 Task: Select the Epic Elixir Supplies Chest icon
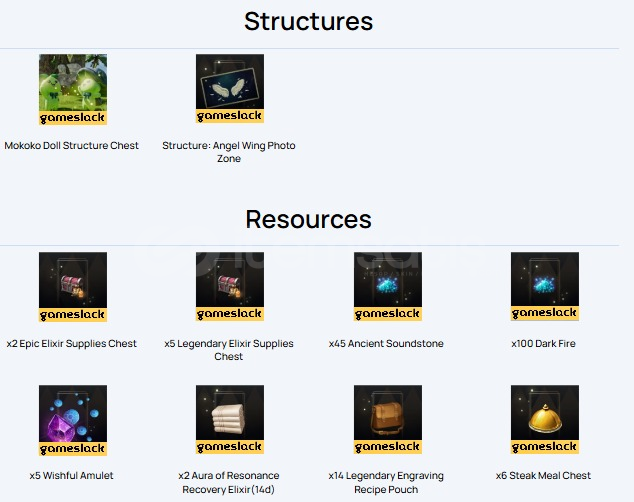[73, 287]
